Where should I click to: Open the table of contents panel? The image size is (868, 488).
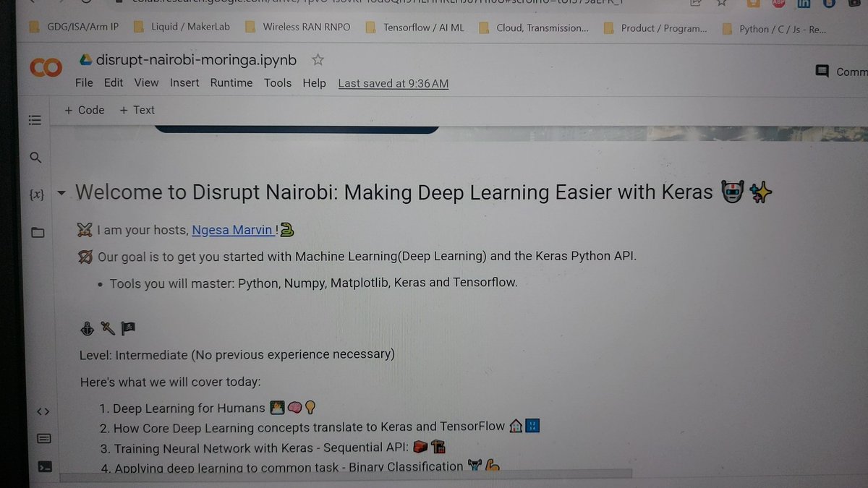pos(35,120)
